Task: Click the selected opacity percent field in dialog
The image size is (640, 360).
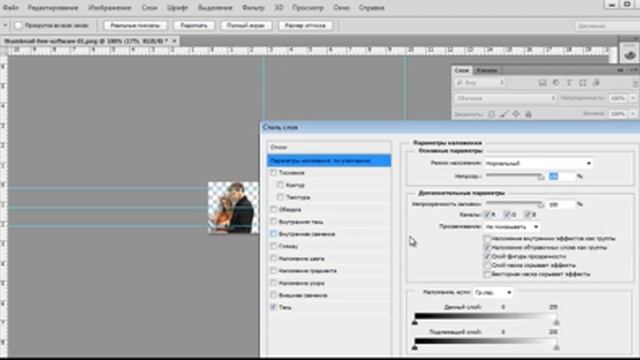Action: (561, 176)
